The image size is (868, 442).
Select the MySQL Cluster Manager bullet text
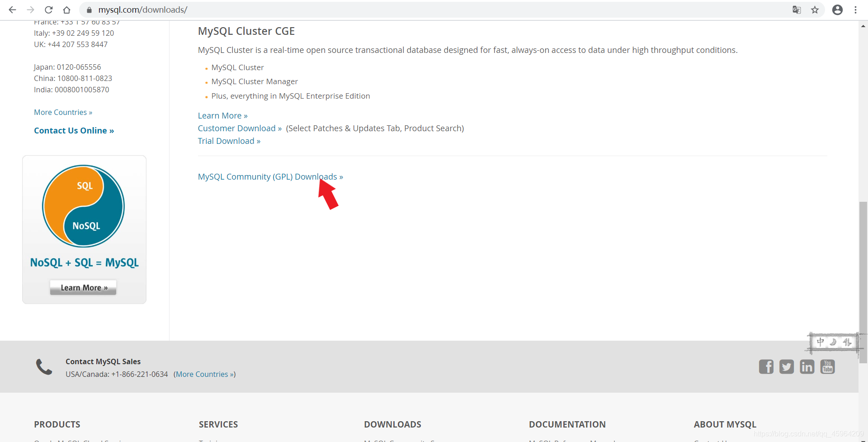(x=255, y=81)
